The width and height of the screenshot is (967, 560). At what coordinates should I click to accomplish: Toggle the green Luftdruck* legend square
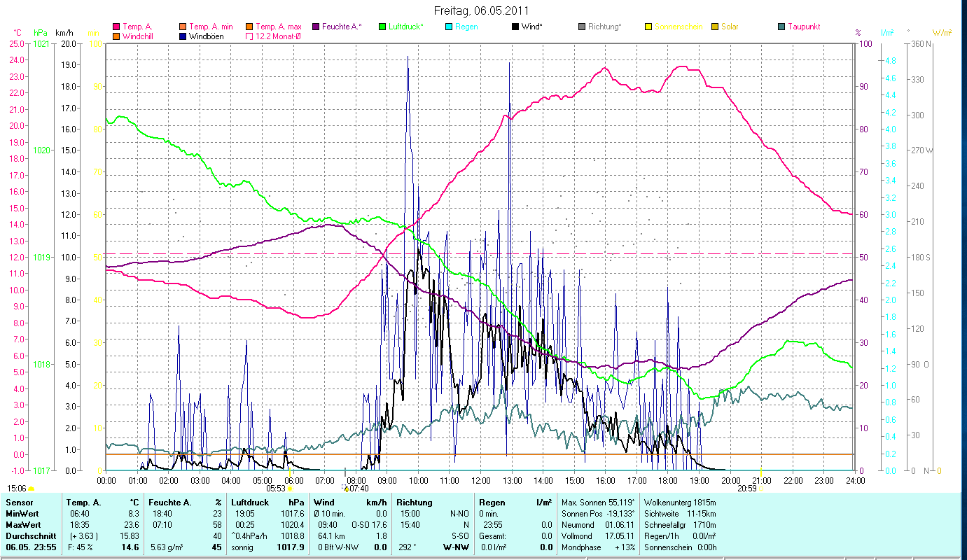click(x=382, y=27)
